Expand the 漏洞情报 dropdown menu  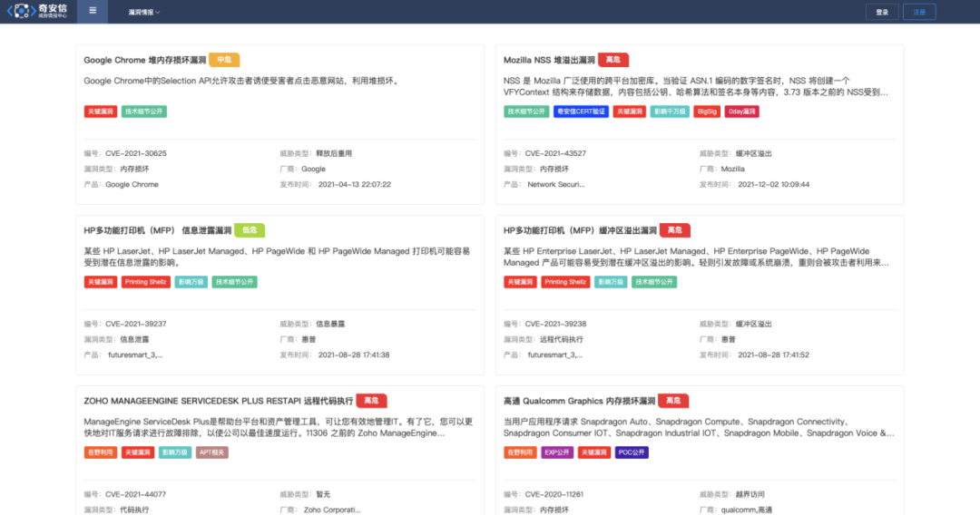pos(143,12)
